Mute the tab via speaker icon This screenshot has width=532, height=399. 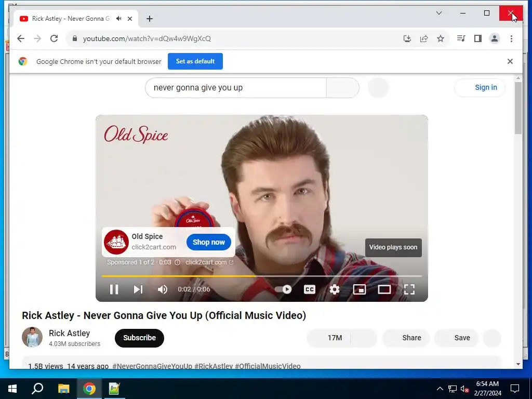pyautogui.click(x=119, y=19)
